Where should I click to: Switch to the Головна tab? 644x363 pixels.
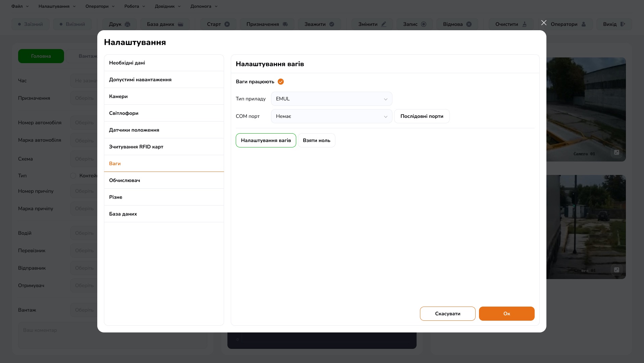(41, 56)
